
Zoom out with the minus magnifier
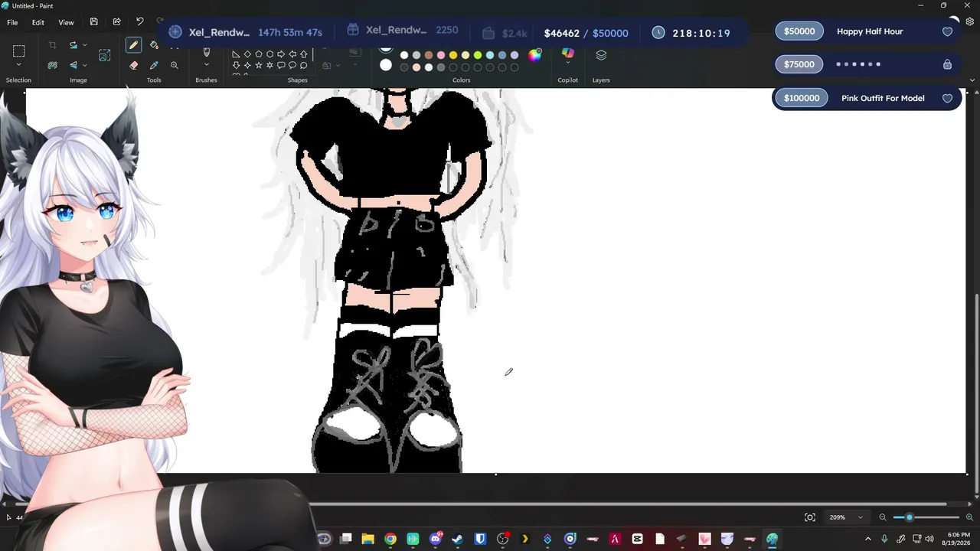click(x=883, y=517)
